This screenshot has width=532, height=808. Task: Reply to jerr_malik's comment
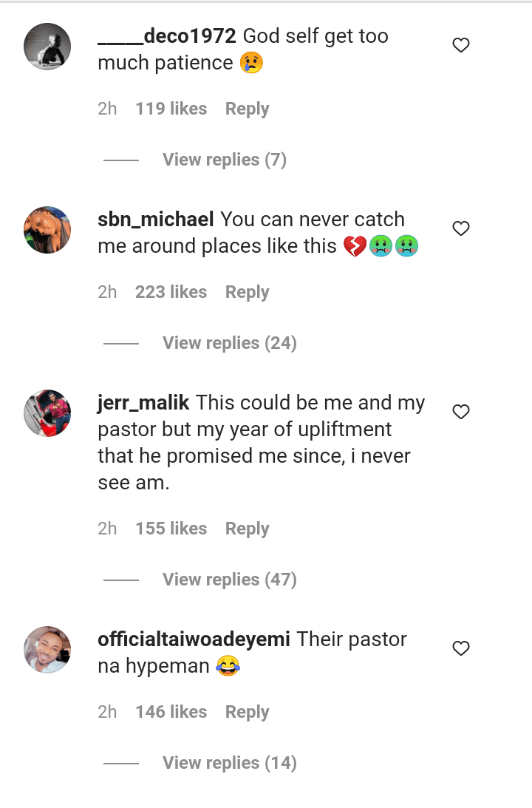247,529
